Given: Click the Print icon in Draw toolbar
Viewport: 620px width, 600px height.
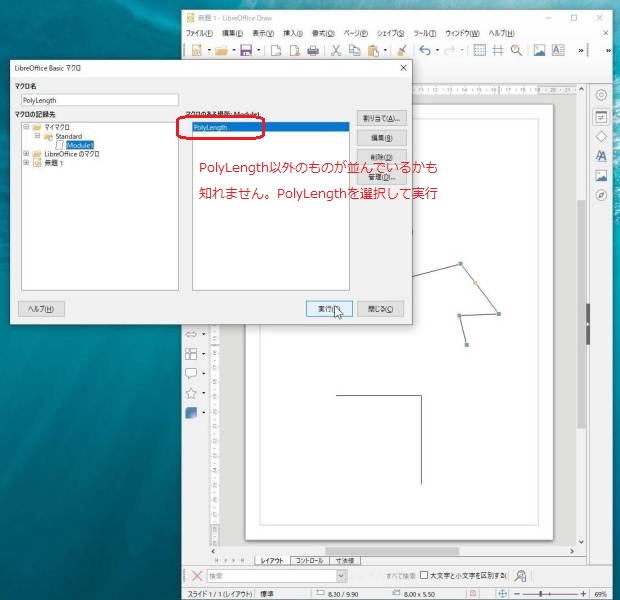Looking at the screenshot, I should tap(313, 50).
